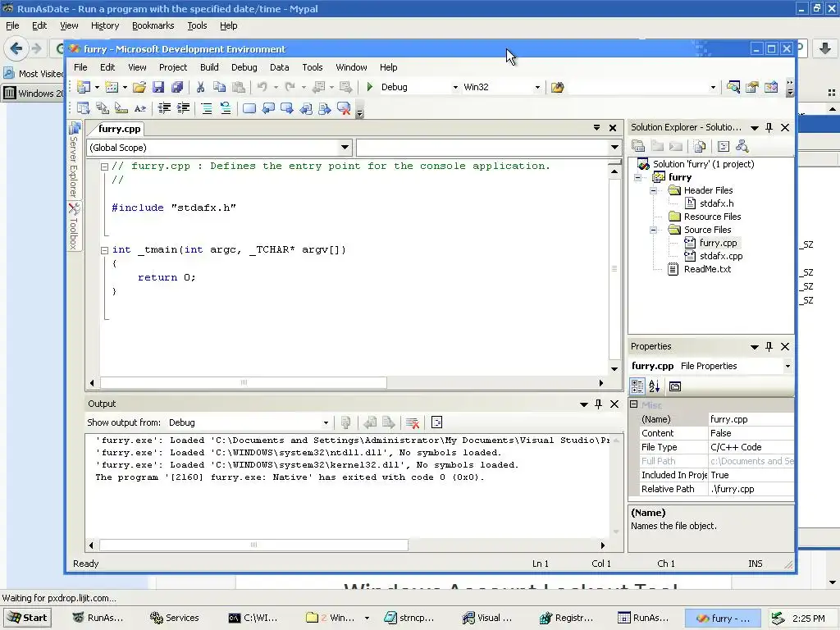The width and height of the screenshot is (840, 630).
Task: Open the Bookmarks menu in the Mypal window
Action: 153,25
